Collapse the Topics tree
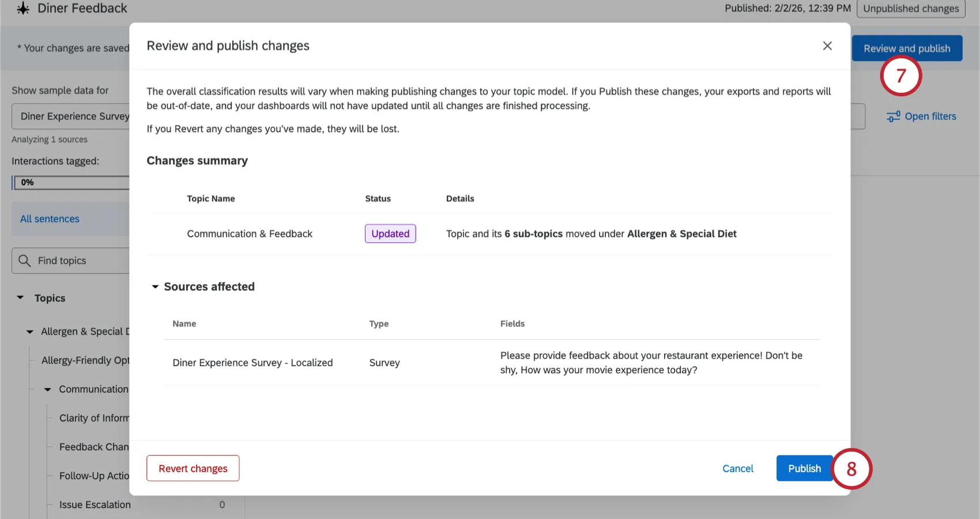This screenshot has height=519, width=980. pyautogui.click(x=19, y=298)
